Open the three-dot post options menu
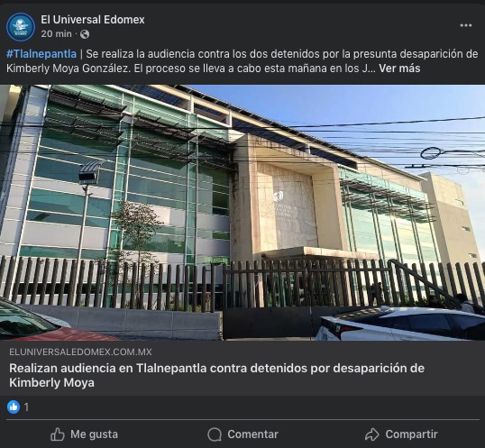Screen dimensions: 485x448 (465, 25)
